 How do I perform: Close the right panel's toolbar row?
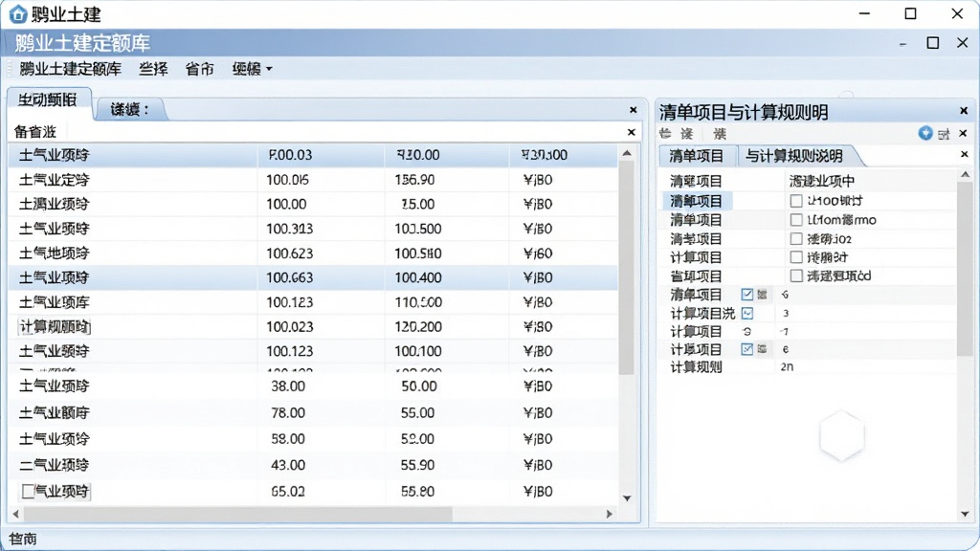[963, 133]
